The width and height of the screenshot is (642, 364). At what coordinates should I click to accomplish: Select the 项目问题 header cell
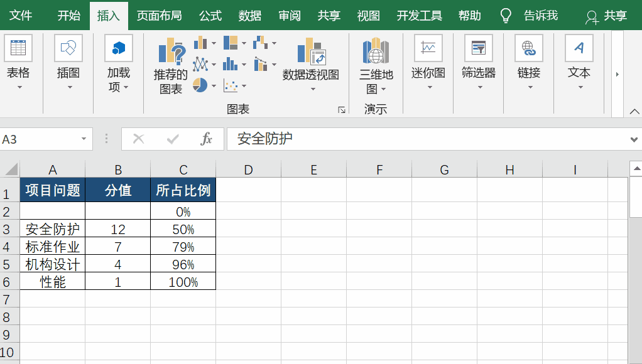click(x=52, y=190)
